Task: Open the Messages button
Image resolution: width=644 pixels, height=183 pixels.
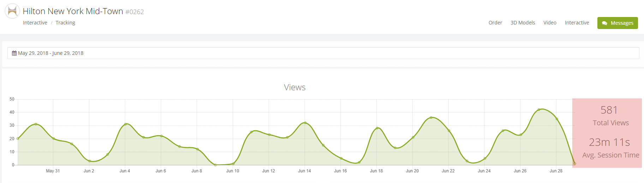Action: click(618, 23)
